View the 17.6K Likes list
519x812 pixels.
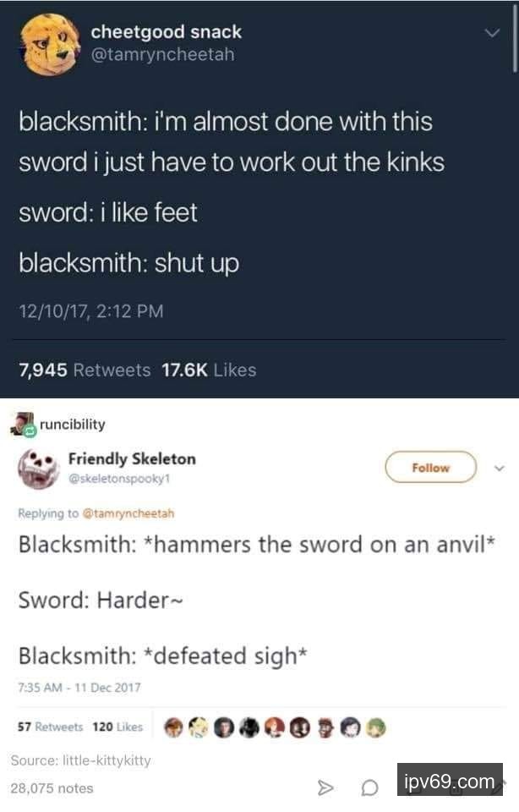pos(209,370)
